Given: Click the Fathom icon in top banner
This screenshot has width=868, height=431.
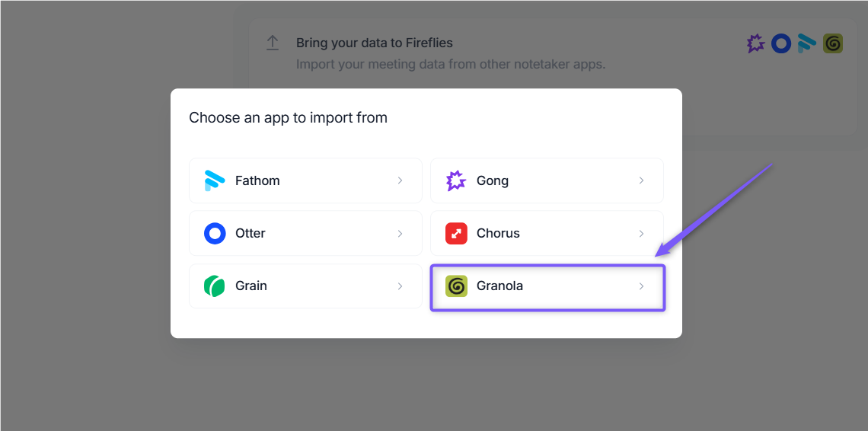Looking at the screenshot, I should click(x=806, y=43).
